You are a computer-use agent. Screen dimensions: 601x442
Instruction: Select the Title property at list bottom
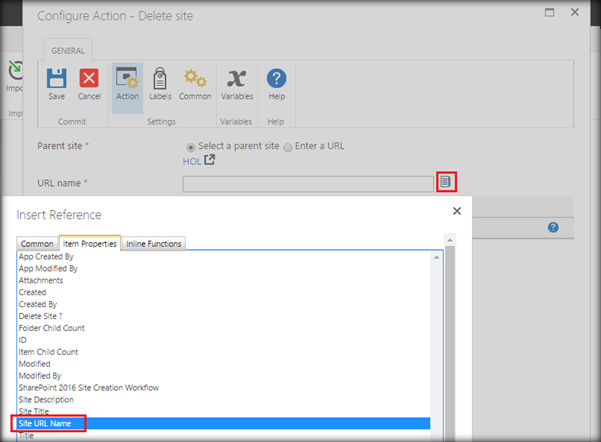pyautogui.click(x=224, y=435)
